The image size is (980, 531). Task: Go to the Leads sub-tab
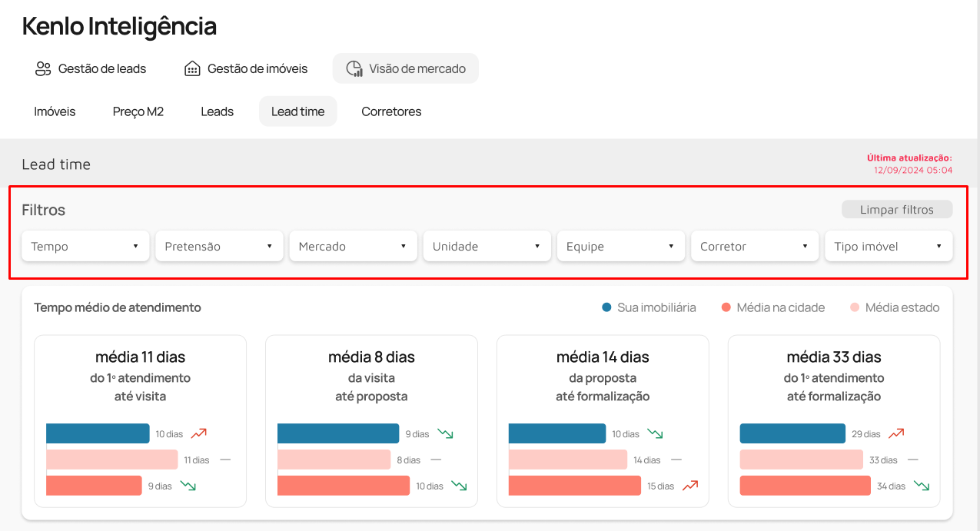point(217,111)
